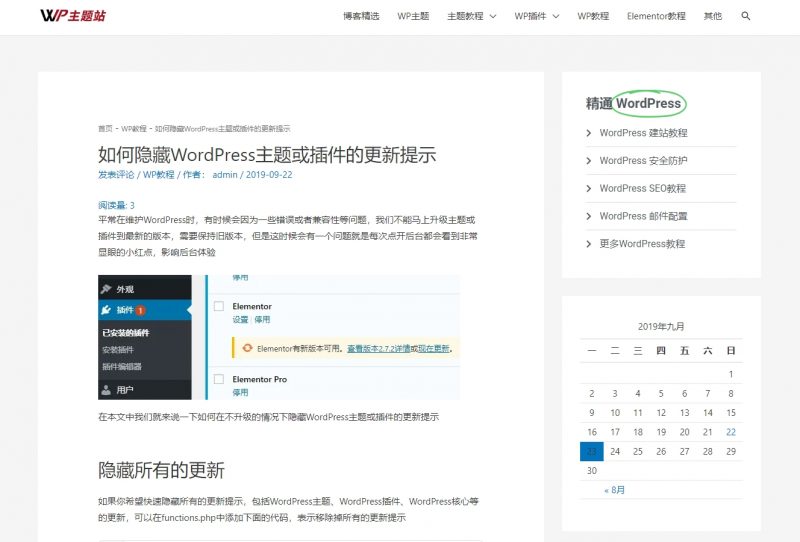
Task: Click the highlighted day 23 in calendar
Action: (x=591, y=451)
